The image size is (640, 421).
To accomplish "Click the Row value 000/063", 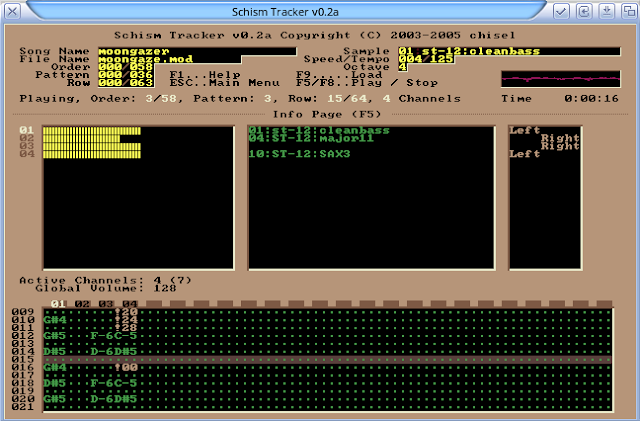I will (126, 83).
